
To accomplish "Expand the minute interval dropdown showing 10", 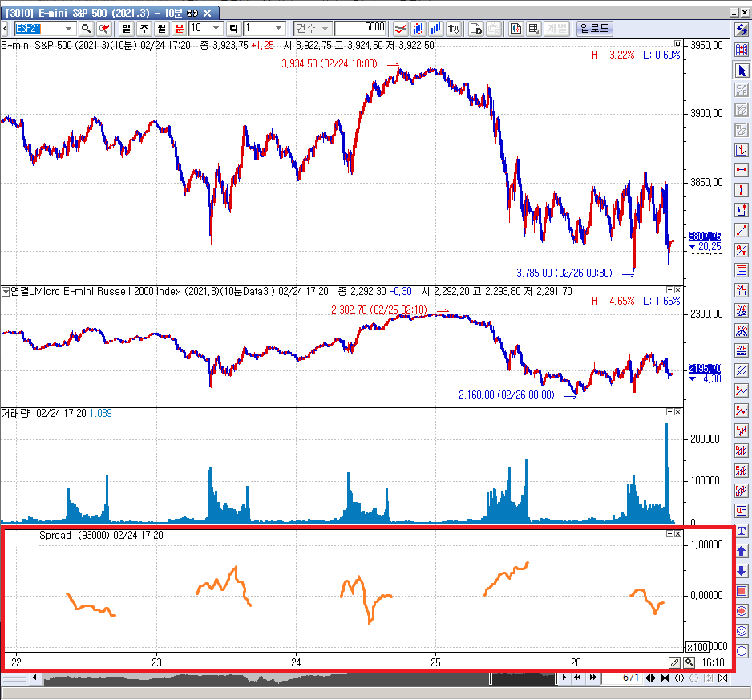I will (x=216, y=28).
